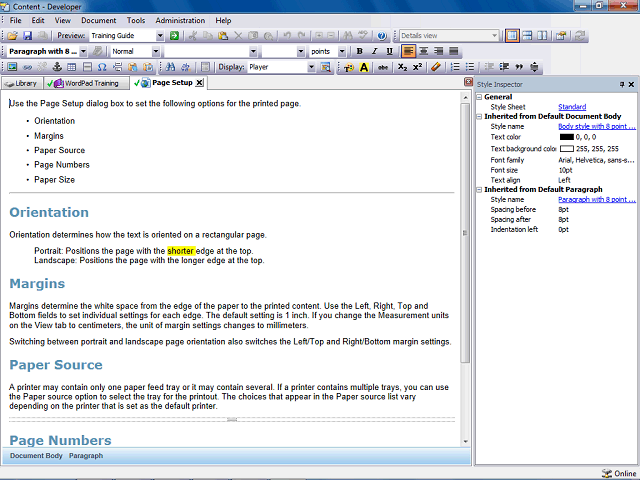Open the Paragraph style dropdown

pos(83,51)
